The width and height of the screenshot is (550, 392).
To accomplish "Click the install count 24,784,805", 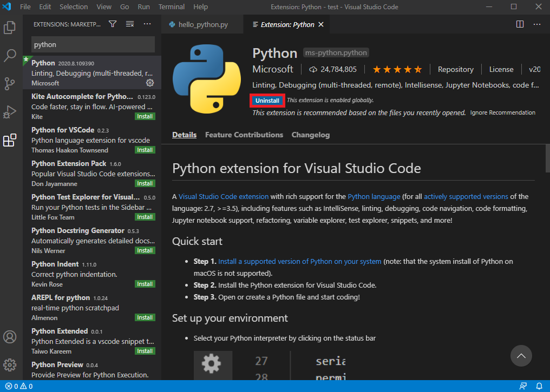I will [333, 69].
